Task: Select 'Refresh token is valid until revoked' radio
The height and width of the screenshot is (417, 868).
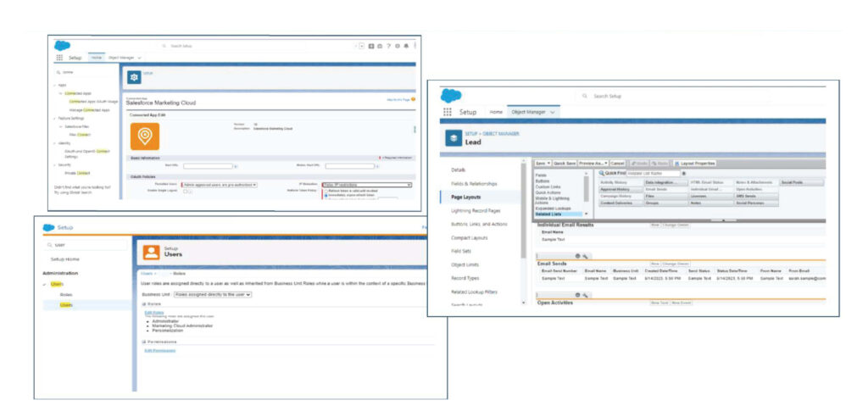Action: pyautogui.click(x=325, y=191)
